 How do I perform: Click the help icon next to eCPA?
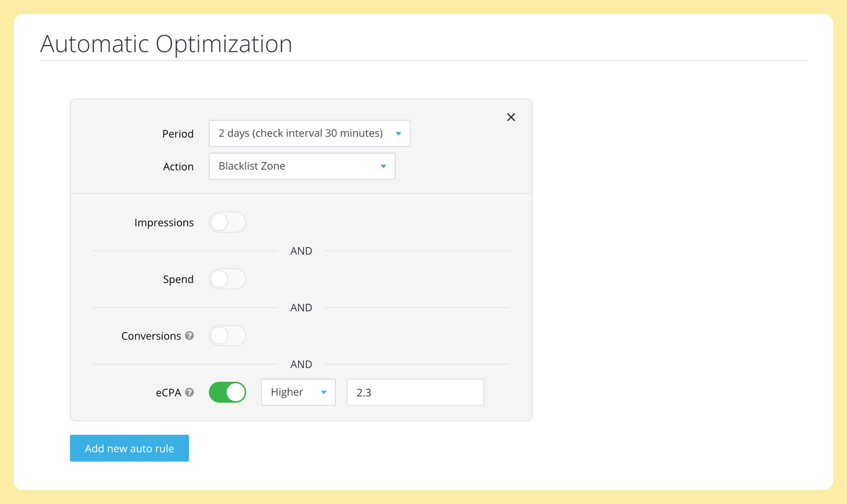click(x=190, y=392)
